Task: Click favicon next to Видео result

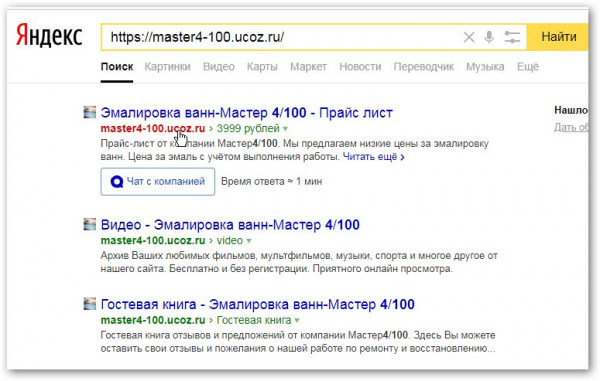Action: tap(90, 224)
